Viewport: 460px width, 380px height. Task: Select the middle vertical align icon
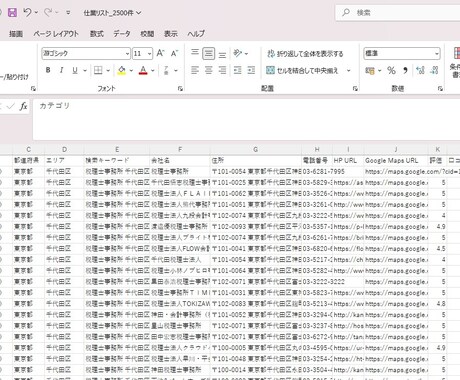click(209, 53)
